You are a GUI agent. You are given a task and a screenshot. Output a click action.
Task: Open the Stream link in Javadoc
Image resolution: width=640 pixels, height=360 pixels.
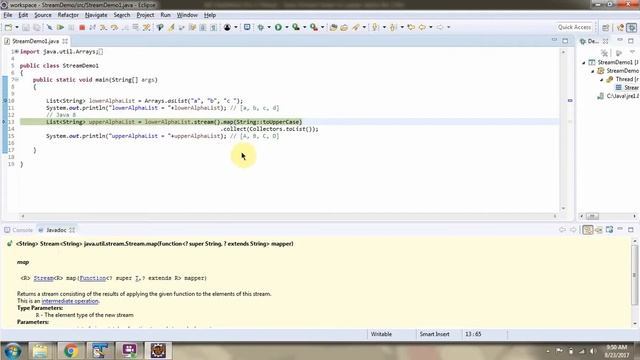(43, 278)
